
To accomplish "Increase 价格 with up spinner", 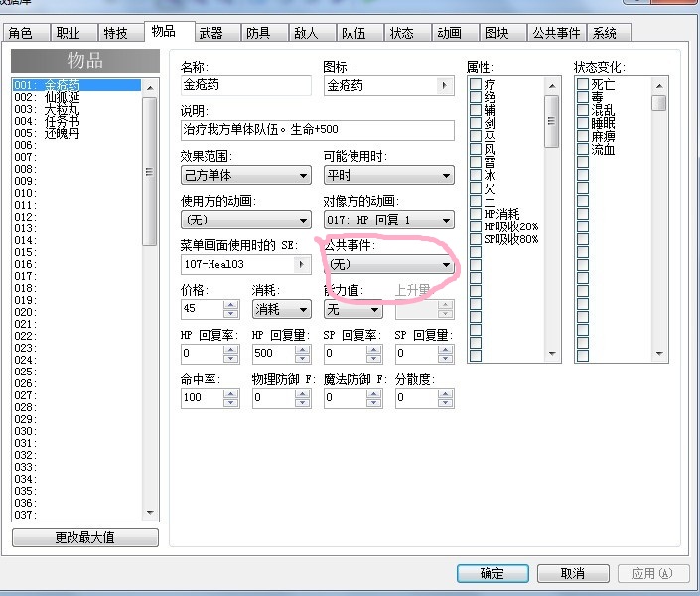I will pos(230,305).
